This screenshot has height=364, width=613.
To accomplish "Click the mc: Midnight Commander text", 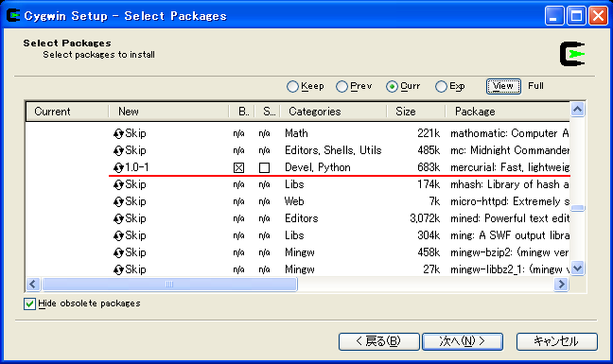I will pyautogui.click(x=509, y=150).
